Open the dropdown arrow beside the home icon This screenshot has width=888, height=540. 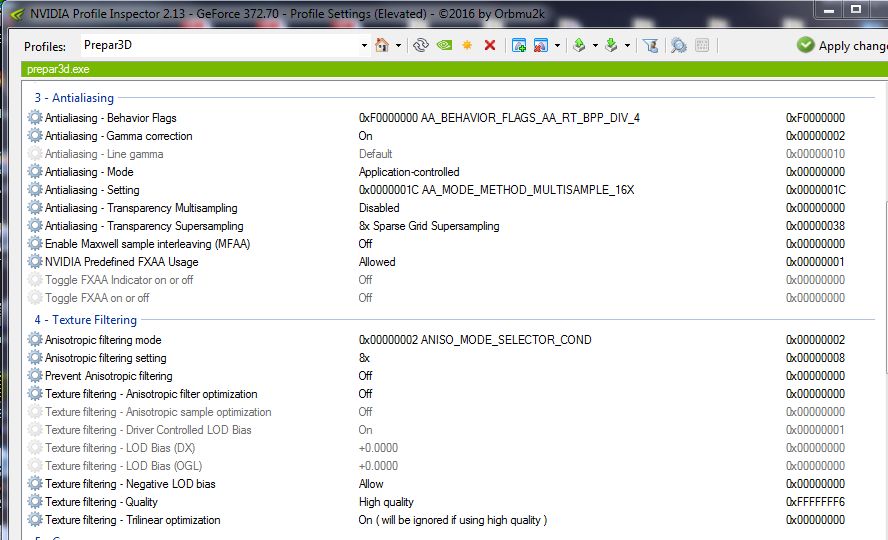398,45
